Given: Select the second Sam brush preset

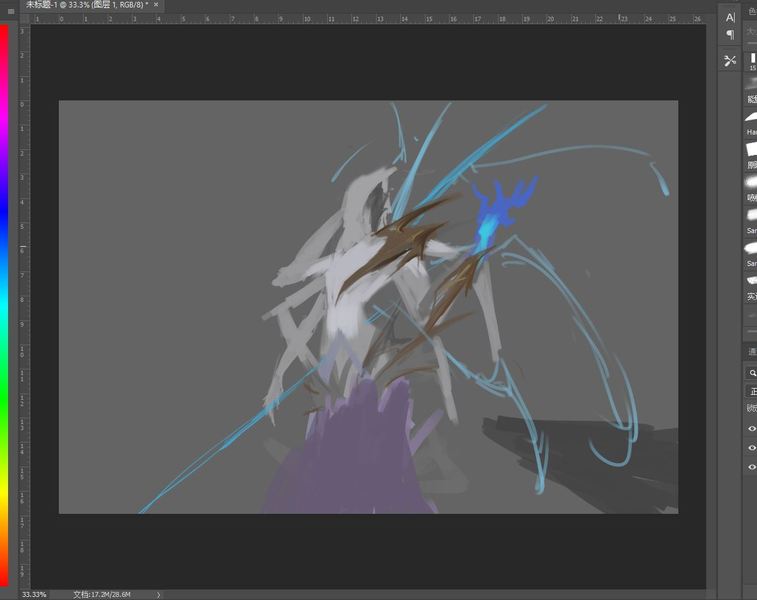Looking at the screenshot, I should [x=751, y=248].
